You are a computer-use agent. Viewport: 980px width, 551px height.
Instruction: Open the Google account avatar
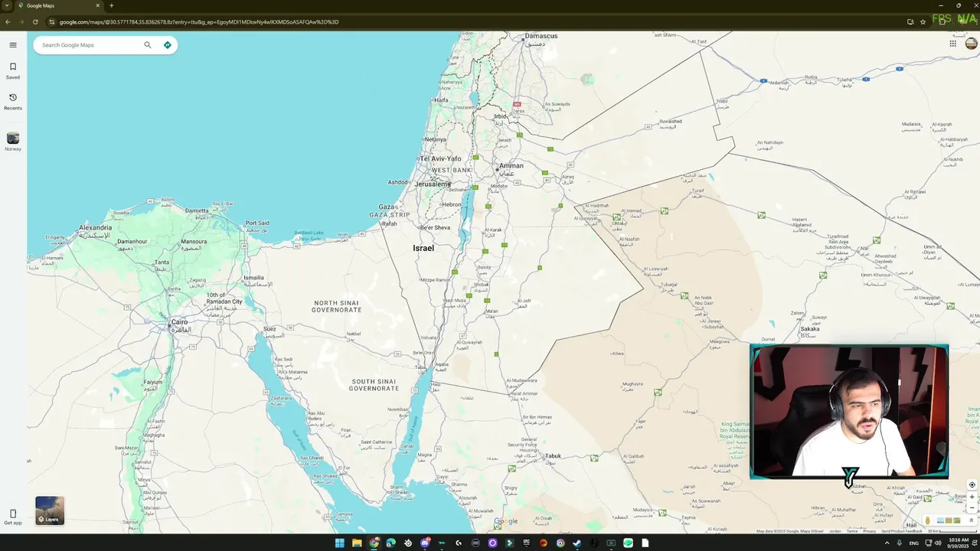point(971,44)
